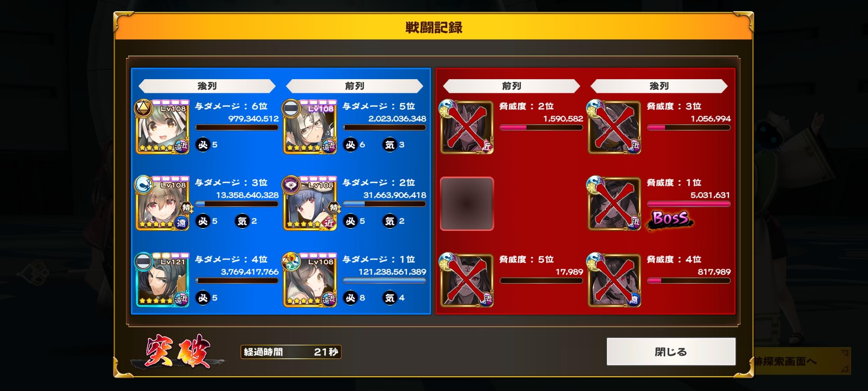Select the Lv121 ally character portrait
This screenshot has height=391, width=868.
click(162, 281)
